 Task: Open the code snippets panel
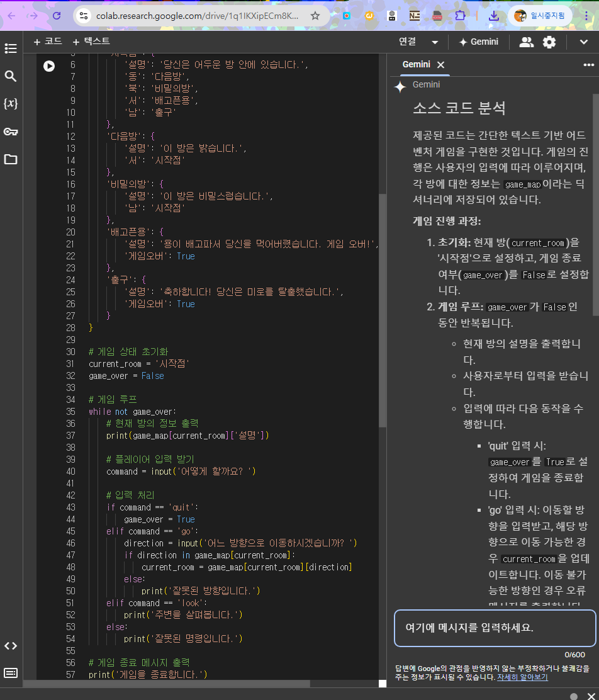(x=10, y=645)
